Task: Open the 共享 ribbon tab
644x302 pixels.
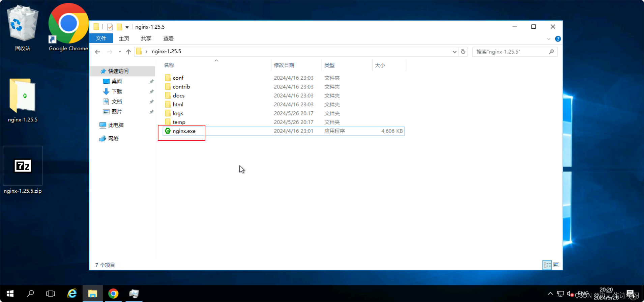Action: pos(146,39)
